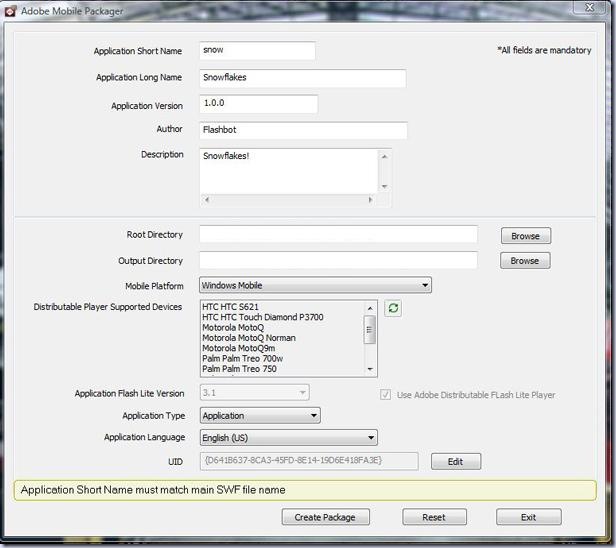Click Description horizontal scrollbar left arrow
The width and height of the screenshot is (616, 548).
[x=206, y=200]
